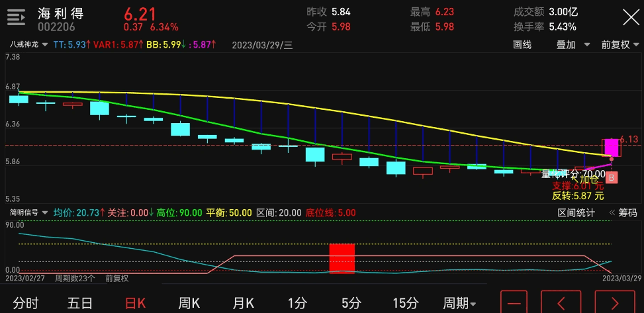Switch to the 1分 tab
The image size is (644, 313).
click(x=297, y=304)
